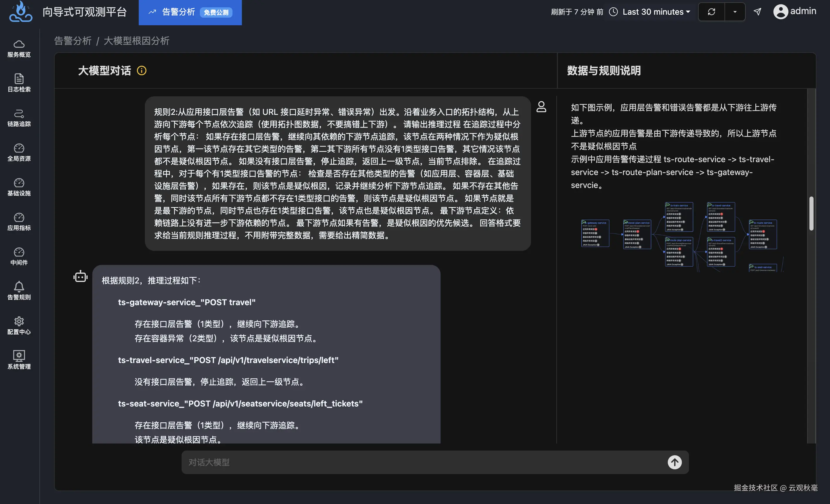Screen dimensions: 830x504
Task: Send message with up-arrow button
Action: pyautogui.click(x=674, y=462)
